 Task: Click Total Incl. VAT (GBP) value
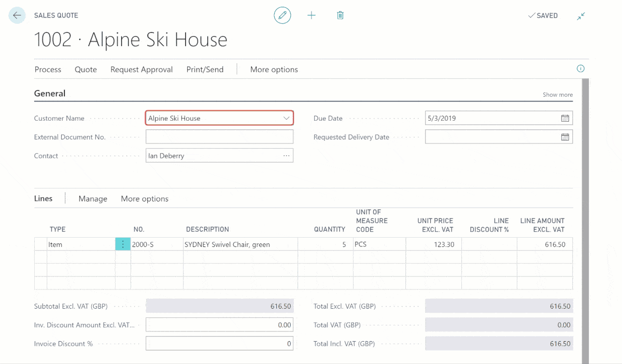click(499, 343)
